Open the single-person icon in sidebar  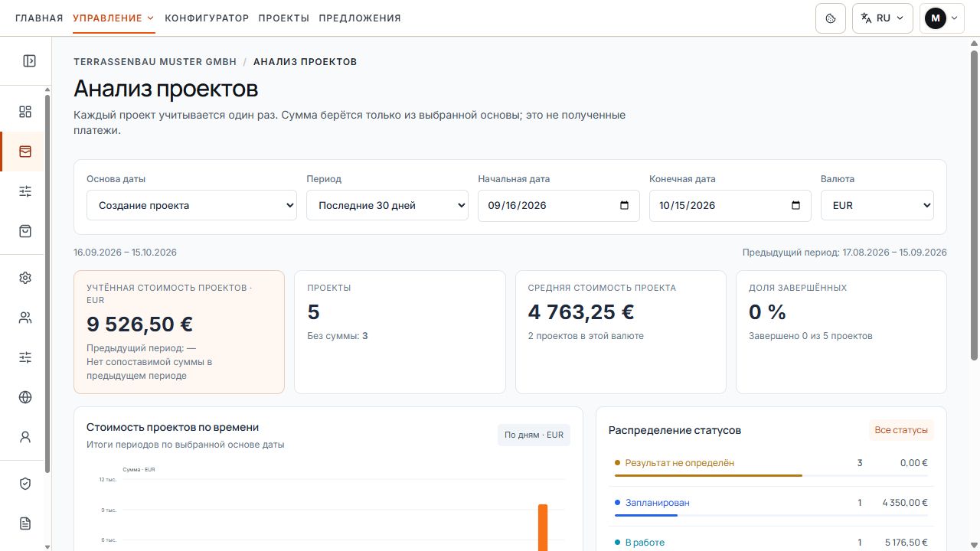pos(25,437)
